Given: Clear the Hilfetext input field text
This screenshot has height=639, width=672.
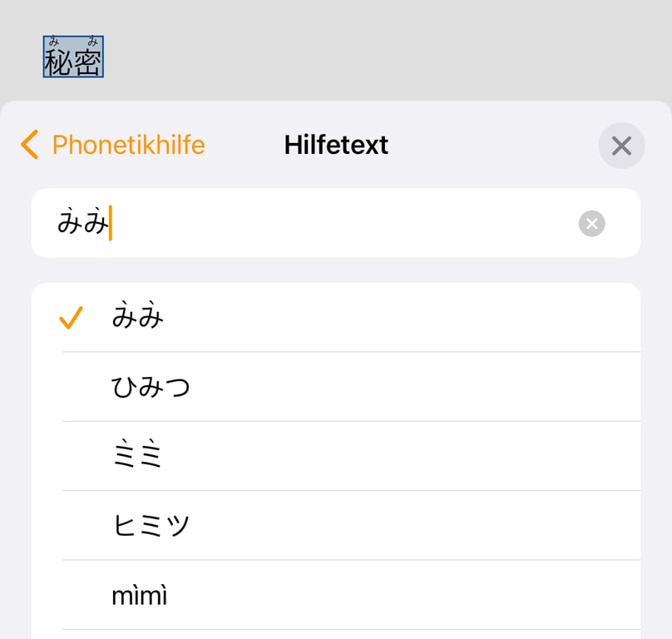Looking at the screenshot, I should tap(591, 223).
